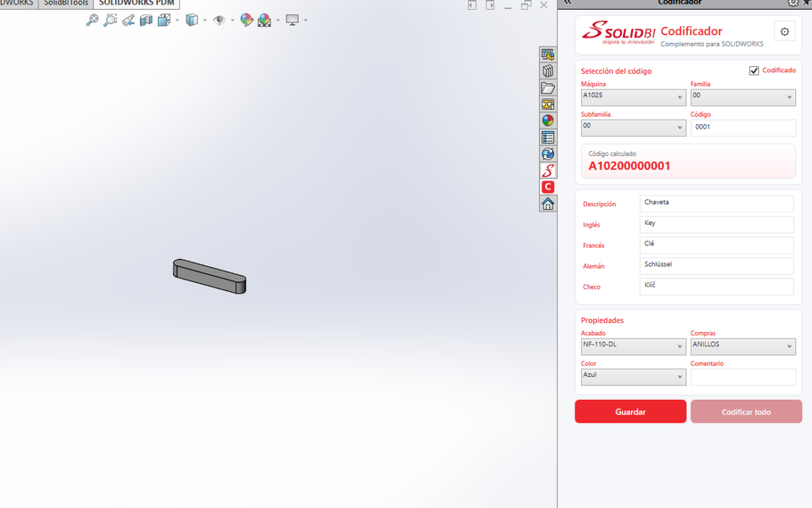812x508 pixels.
Task: Open the Subfamilia dropdown
Action: tap(633, 128)
